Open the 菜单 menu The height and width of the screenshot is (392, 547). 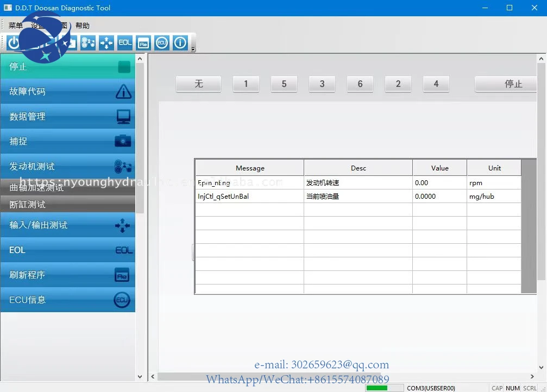(x=16, y=26)
